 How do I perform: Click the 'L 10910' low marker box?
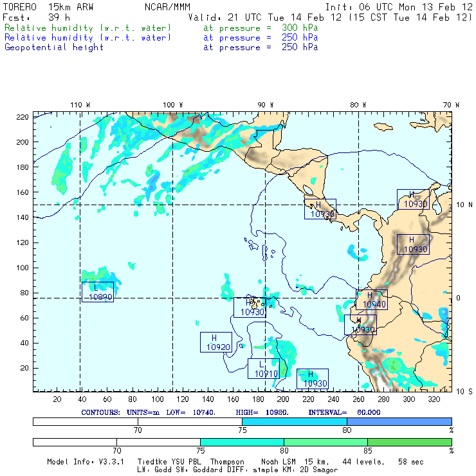(264, 369)
